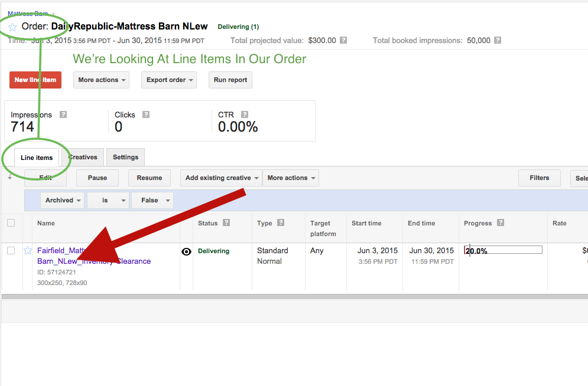Open the Line items tab
588x386 pixels.
[x=37, y=158]
